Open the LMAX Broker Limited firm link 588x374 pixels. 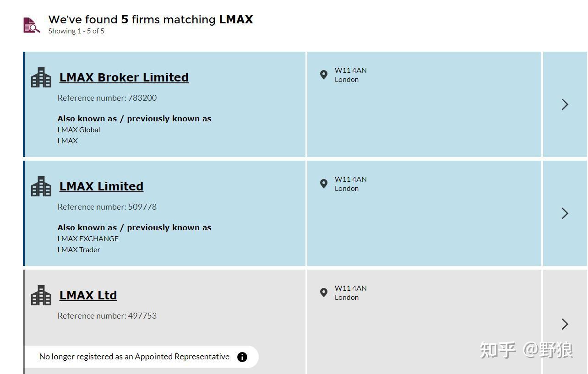tap(124, 77)
